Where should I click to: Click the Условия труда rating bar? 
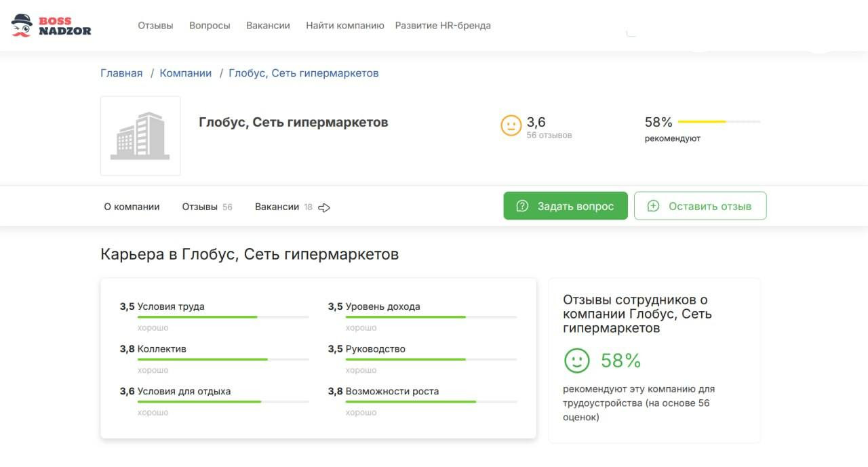223,317
